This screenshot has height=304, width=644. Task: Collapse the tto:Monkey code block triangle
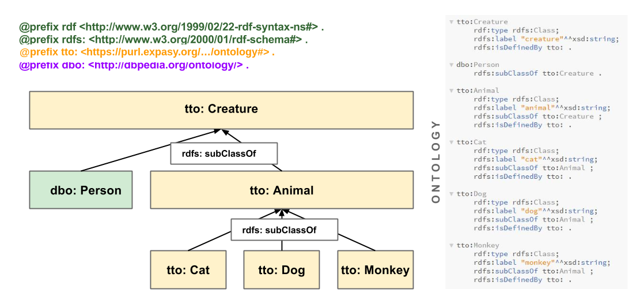[452, 246]
